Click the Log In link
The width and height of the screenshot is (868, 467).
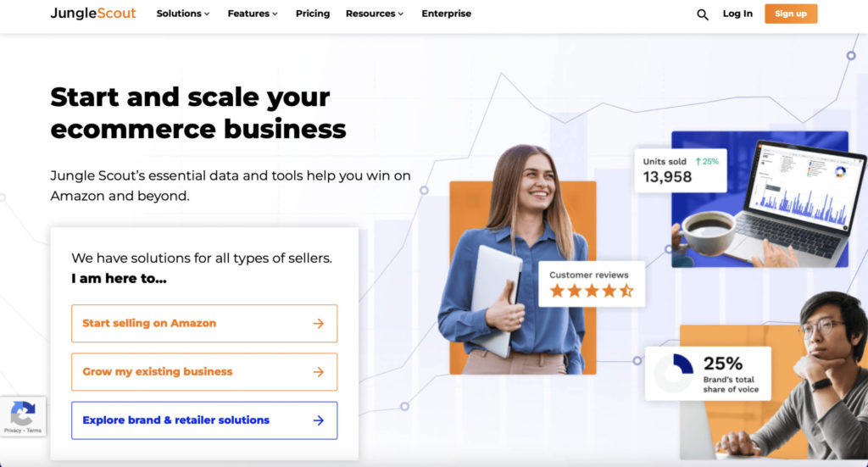tap(737, 14)
